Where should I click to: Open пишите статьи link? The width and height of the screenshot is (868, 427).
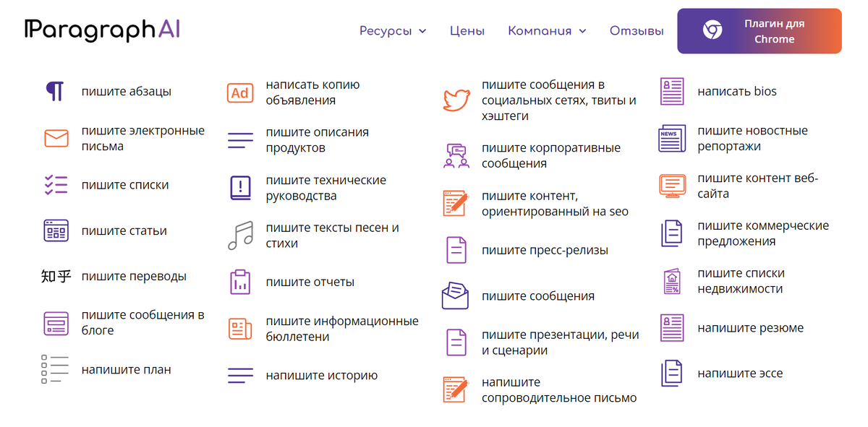click(x=124, y=231)
